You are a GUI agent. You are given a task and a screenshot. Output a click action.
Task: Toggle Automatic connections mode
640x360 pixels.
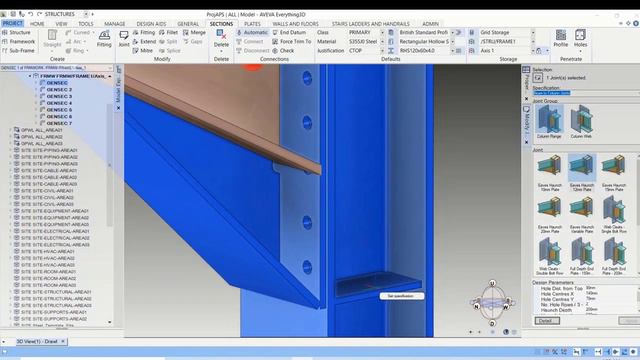[x=252, y=32]
